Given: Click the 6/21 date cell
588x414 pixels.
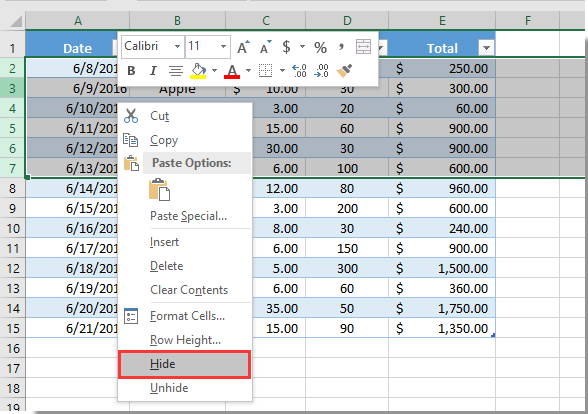Looking at the screenshot, I should tap(72, 328).
